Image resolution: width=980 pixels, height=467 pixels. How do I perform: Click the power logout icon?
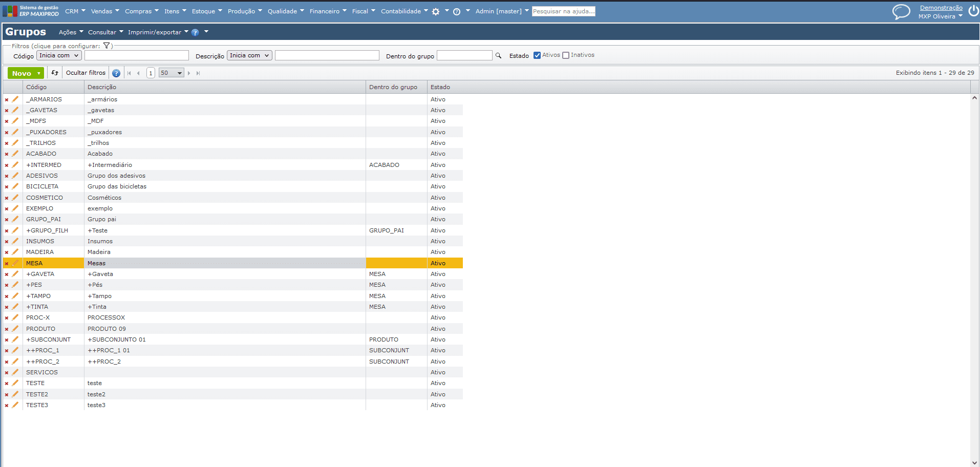point(973,11)
